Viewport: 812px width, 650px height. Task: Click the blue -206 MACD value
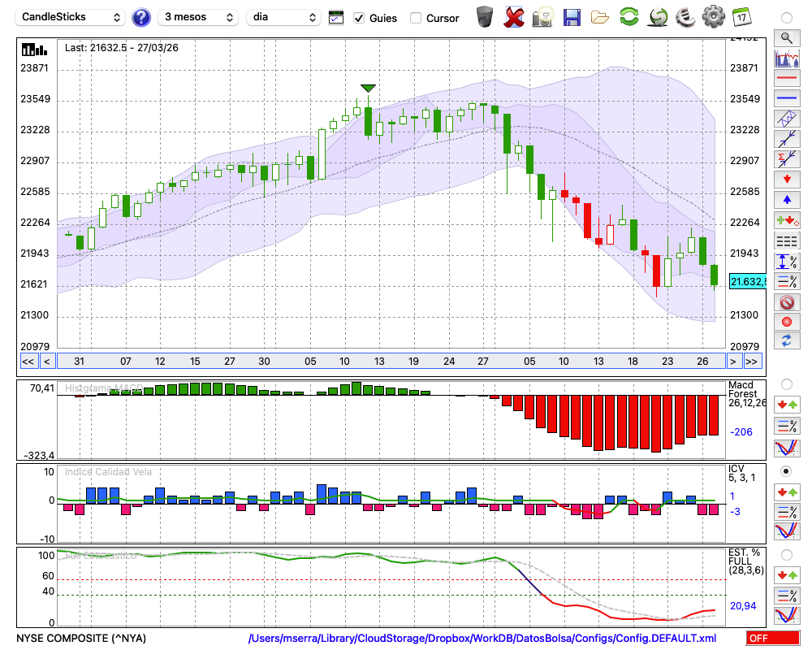pos(741,431)
